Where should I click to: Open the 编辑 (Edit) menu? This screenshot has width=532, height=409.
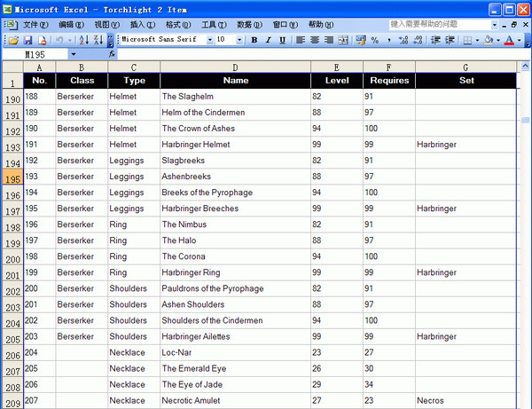click(x=71, y=25)
